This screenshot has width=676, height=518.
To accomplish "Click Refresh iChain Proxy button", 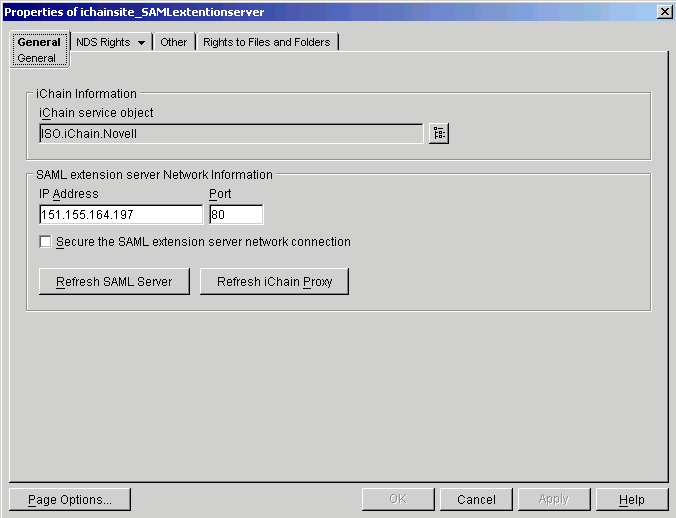I will tap(274, 281).
